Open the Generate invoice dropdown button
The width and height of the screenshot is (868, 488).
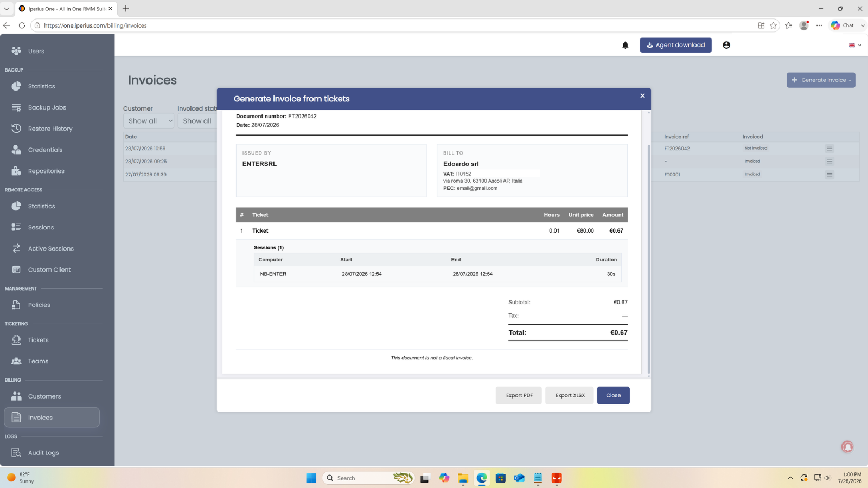click(x=821, y=80)
